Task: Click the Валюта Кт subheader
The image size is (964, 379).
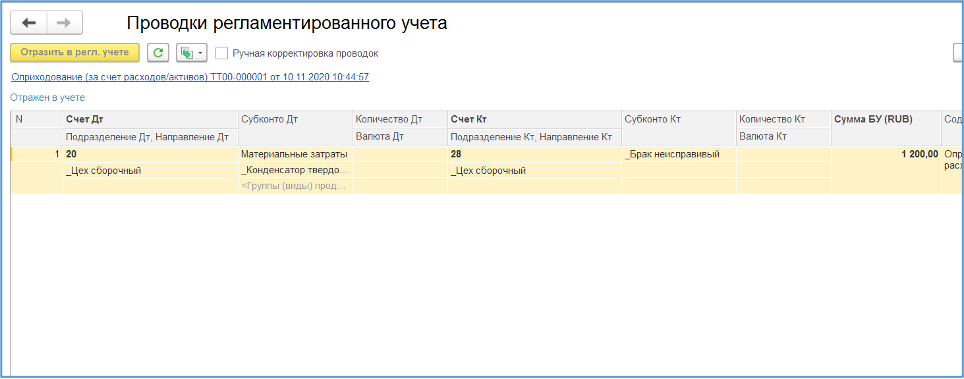Action: [783, 137]
